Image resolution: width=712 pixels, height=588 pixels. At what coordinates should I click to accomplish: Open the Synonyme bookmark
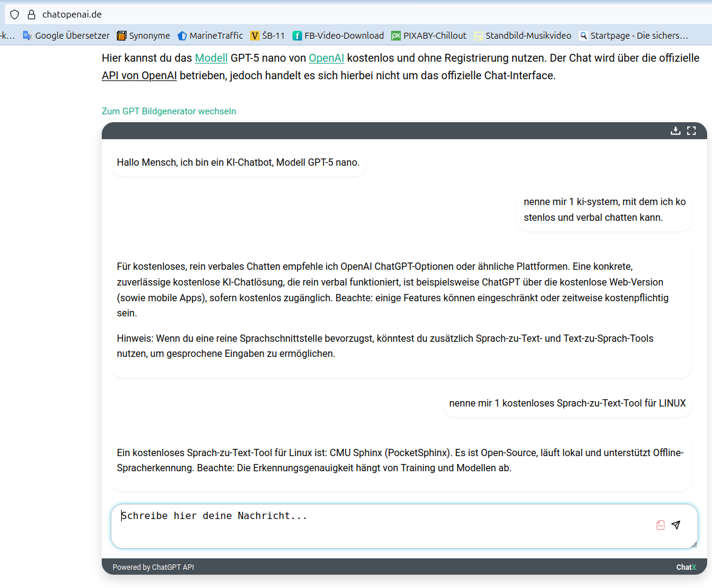(x=143, y=36)
